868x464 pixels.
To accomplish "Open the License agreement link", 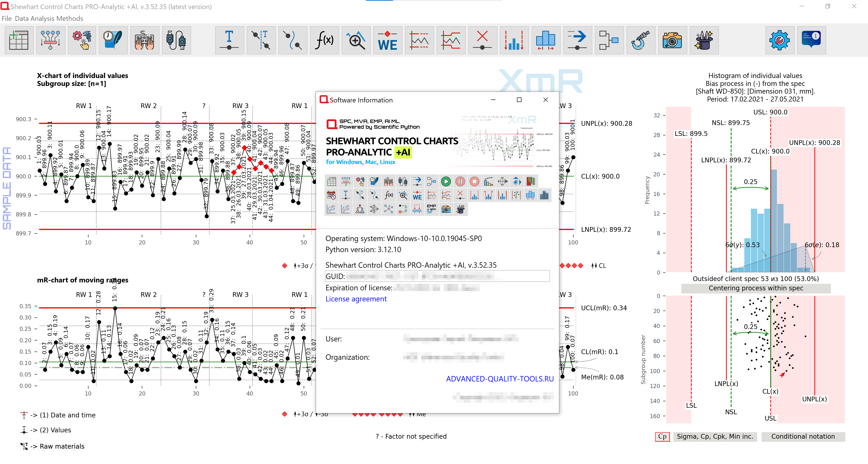I will pos(356,299).
